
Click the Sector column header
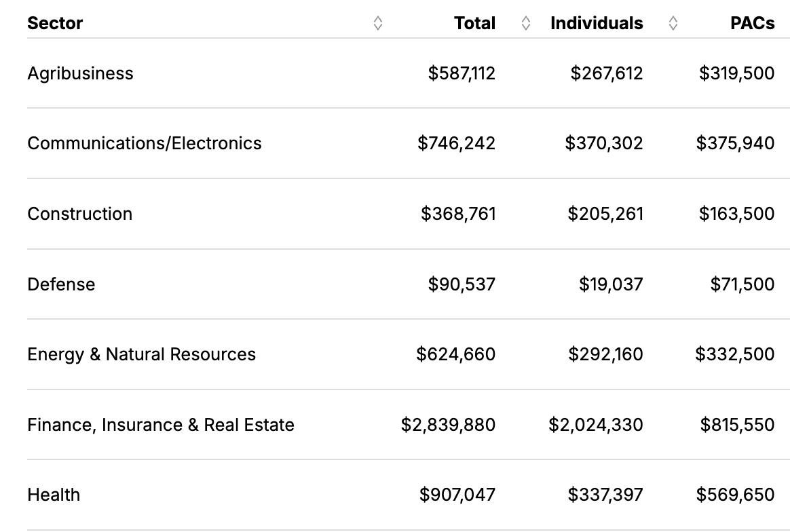pyautogui.click(x=55, y=23)
